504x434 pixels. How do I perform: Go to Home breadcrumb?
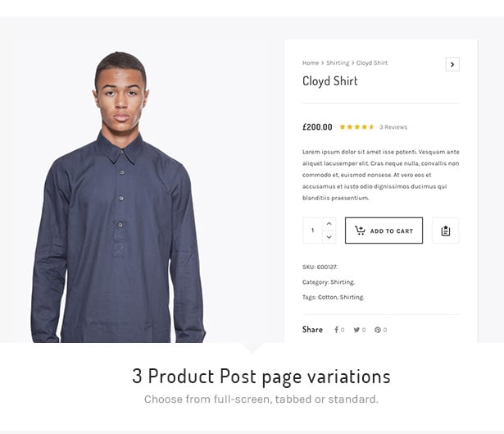point(310,63)
